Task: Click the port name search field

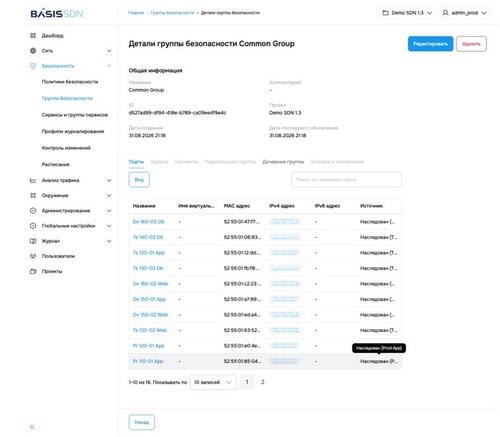Action: click(346, 180)
